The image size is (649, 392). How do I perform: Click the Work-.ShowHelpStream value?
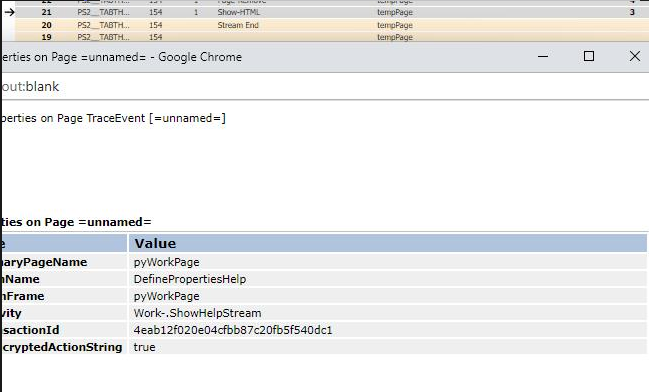(197, 313)
